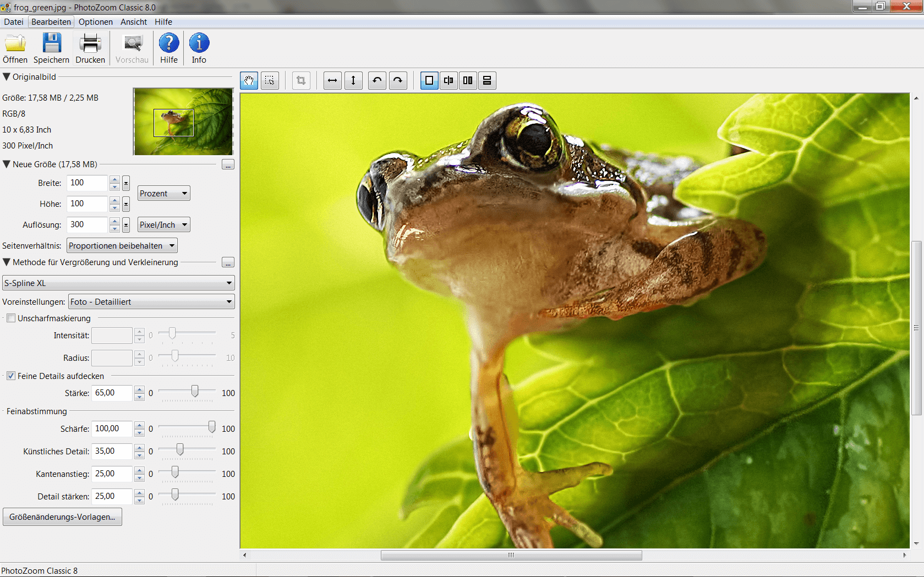The height and width of the screenshot is (577, 924).
Task: Rotate the image counterclockwise
Action: [377, 80]
